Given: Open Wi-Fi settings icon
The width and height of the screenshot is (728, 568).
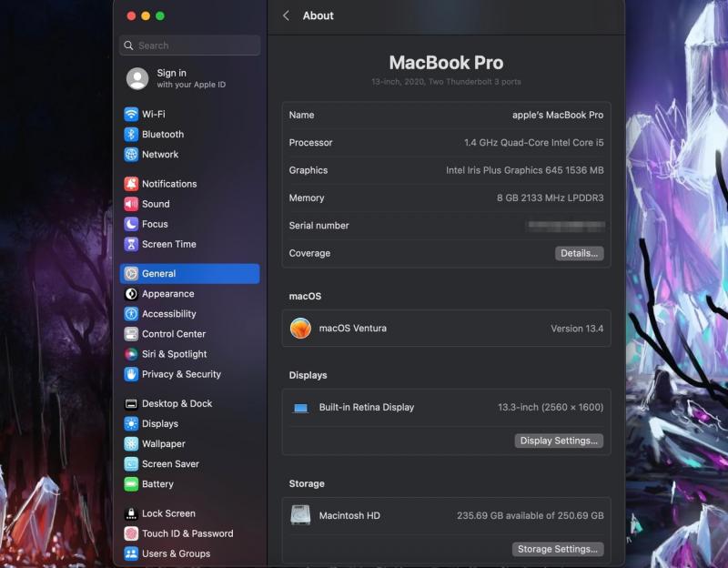Looking at the screenshot, I should [131, 115].
